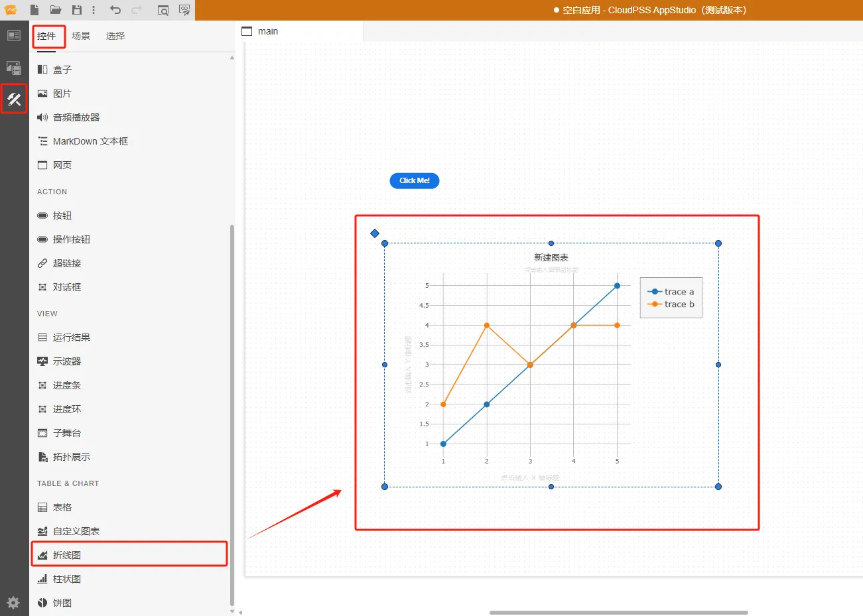Publish the app with paper-plane icon

tap(184, 10)
